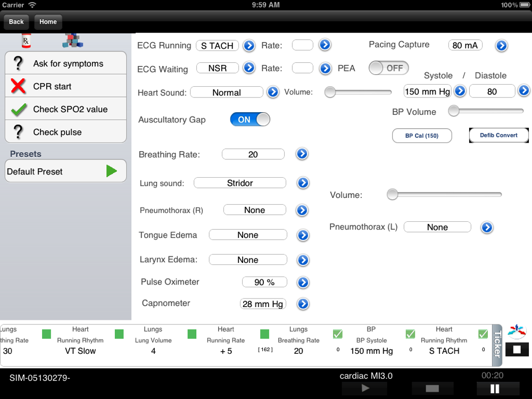
Task: Toggle checkmark box at ticker right end
Action: (x=483, y=334)
